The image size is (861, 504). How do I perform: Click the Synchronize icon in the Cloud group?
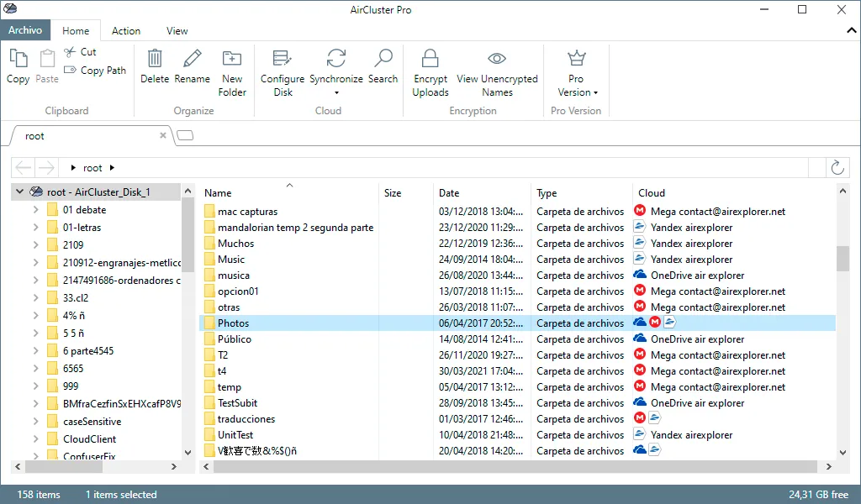click(336, 59)
